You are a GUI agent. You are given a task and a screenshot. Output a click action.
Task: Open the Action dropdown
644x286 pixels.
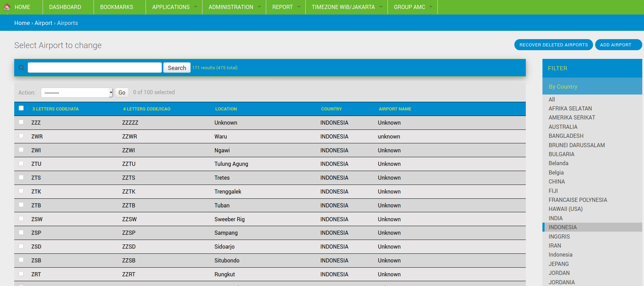[77, 92]
